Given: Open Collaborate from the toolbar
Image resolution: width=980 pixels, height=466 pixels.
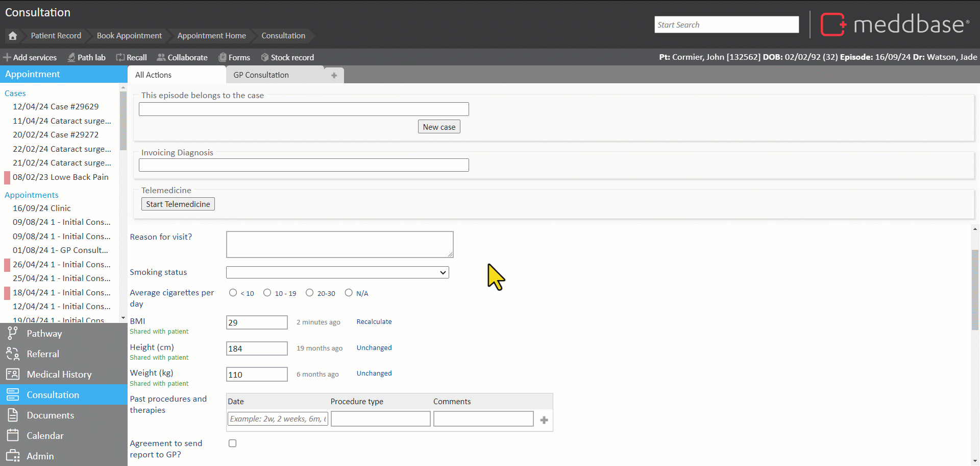Looking at the screenshot, I should point(161,57).
